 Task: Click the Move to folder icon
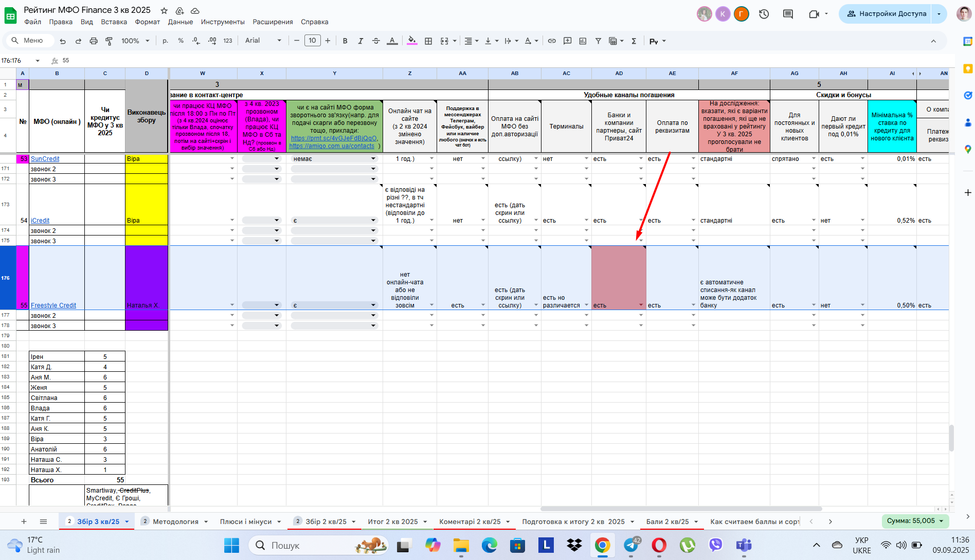coord(179,11)
